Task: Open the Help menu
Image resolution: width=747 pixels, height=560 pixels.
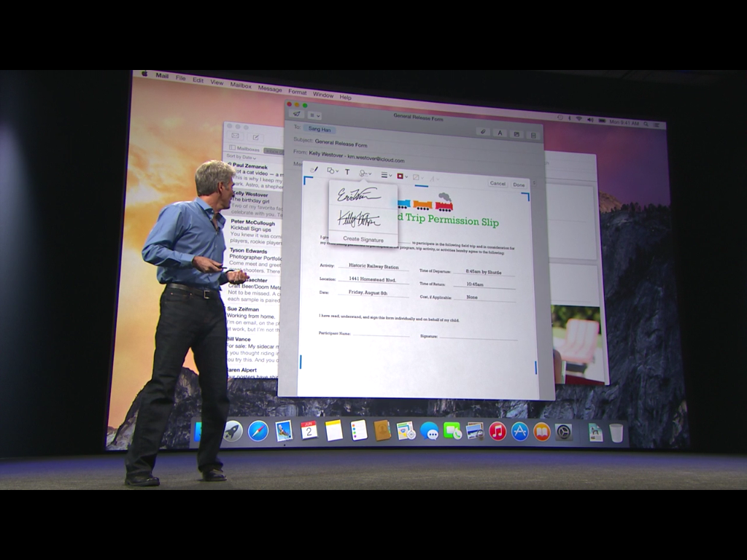Action: coord(345,97)
